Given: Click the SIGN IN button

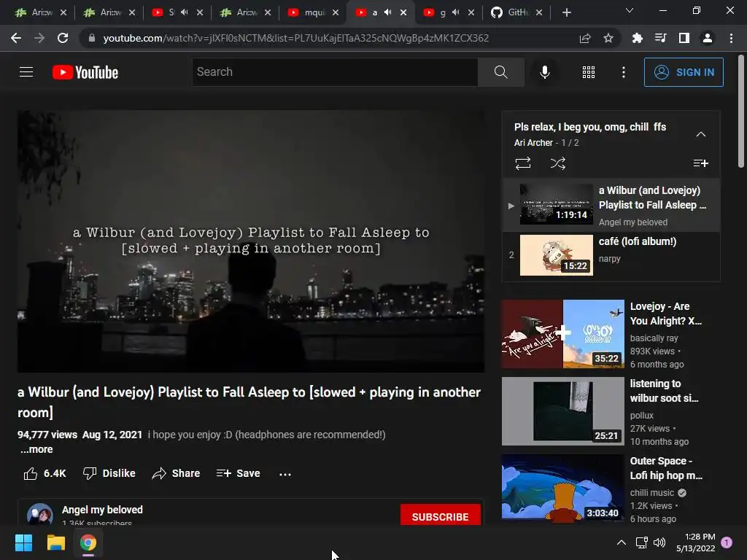Looking at the screenshot, I should 683,72.
